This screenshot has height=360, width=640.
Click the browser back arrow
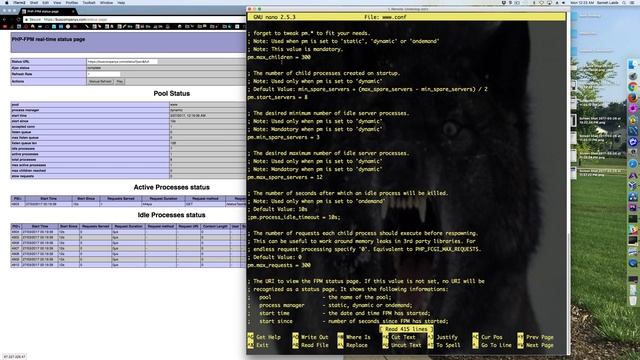coord(4,19)
